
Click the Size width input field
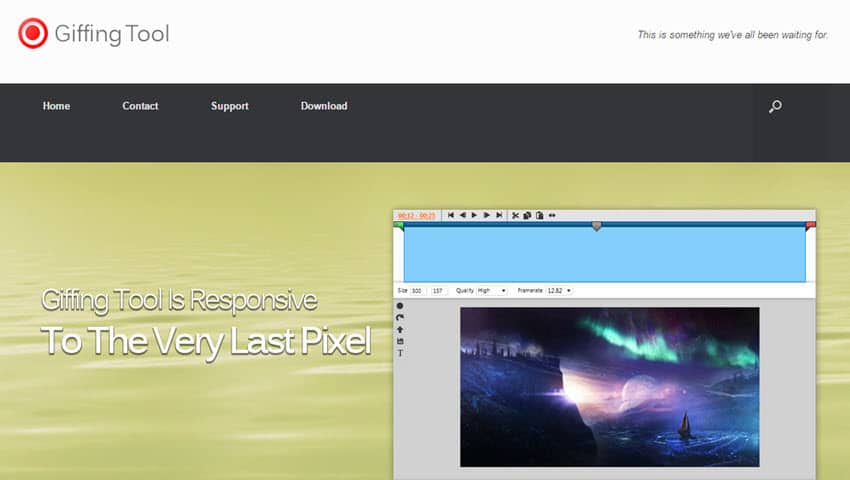point(417,291)
